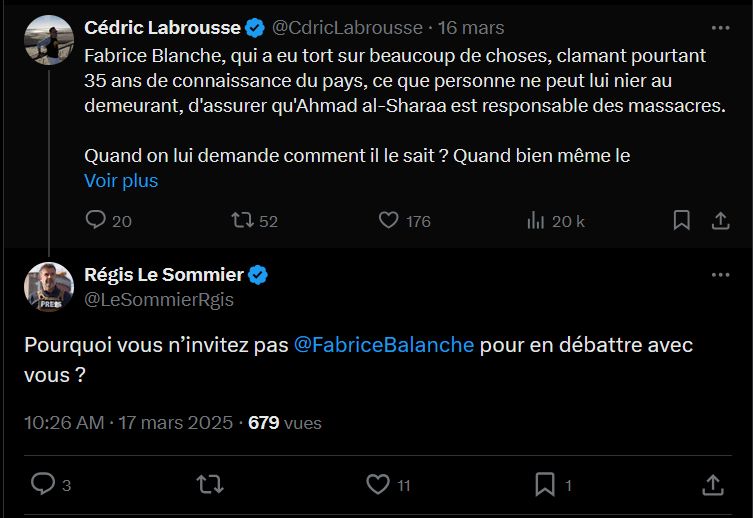
Task: Click Régis Le Sommier's profile picture
Action: point(49,287)
